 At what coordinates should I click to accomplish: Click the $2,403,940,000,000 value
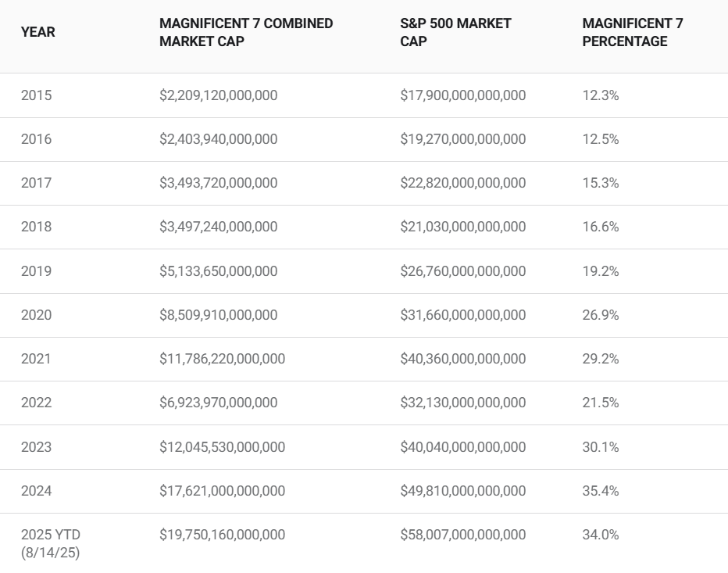coord(218,139)
